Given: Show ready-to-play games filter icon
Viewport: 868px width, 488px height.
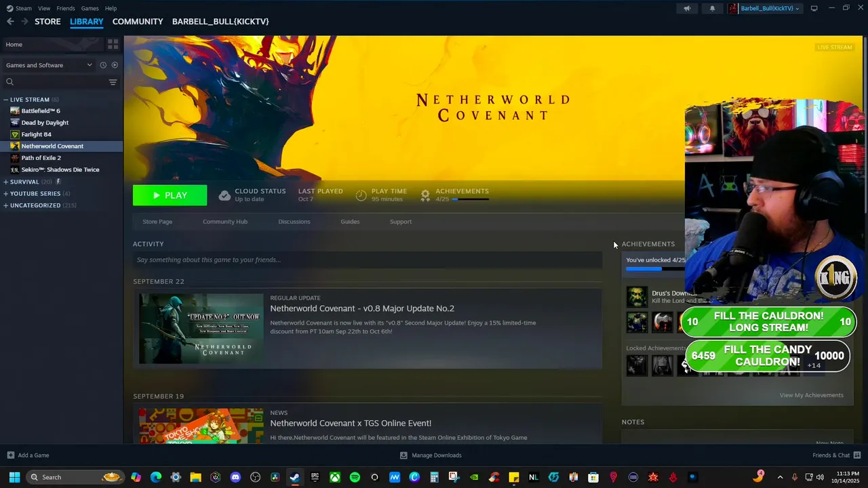Looking at the screenshot, I should 115,65.
